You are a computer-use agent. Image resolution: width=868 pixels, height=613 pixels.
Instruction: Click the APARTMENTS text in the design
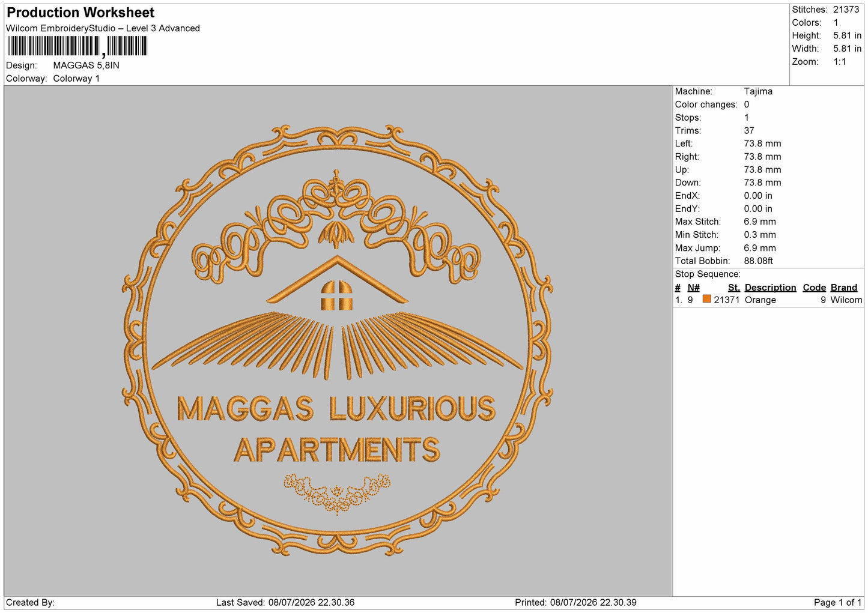[x=337, y=450]
